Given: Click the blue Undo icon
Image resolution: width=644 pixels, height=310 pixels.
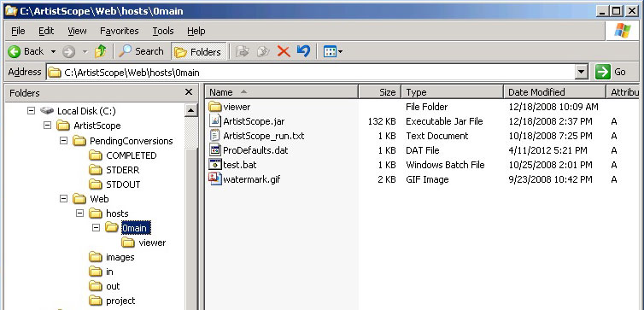Looking at the screenshot, I should (303, 51).
